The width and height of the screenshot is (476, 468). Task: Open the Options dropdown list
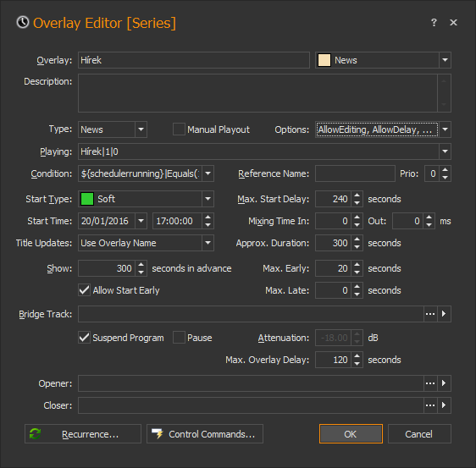445,129
